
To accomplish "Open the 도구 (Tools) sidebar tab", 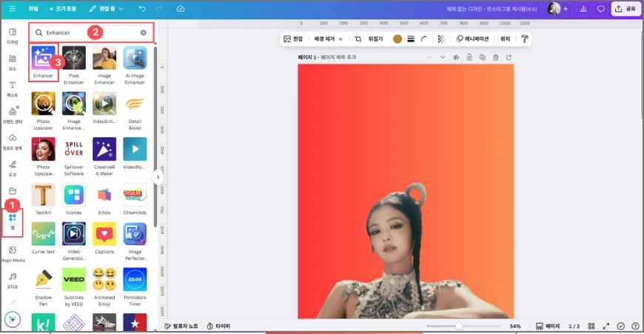I will point(13,168).
